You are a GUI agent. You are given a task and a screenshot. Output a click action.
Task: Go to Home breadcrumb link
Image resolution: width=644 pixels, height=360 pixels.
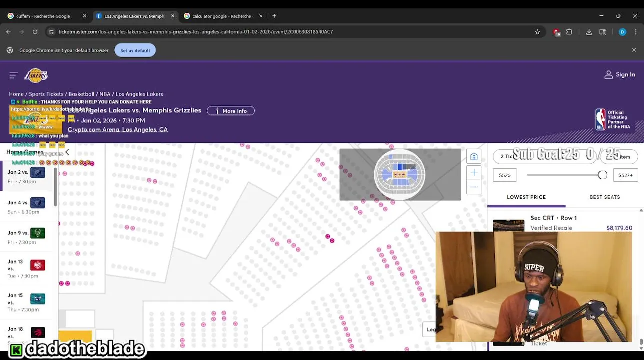[x=16, y=94]
